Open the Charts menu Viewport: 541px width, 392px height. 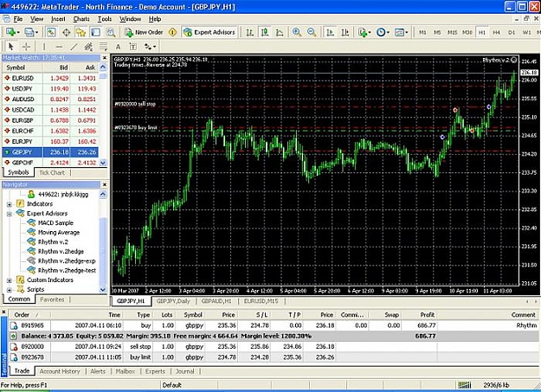[x=81, y=19]
